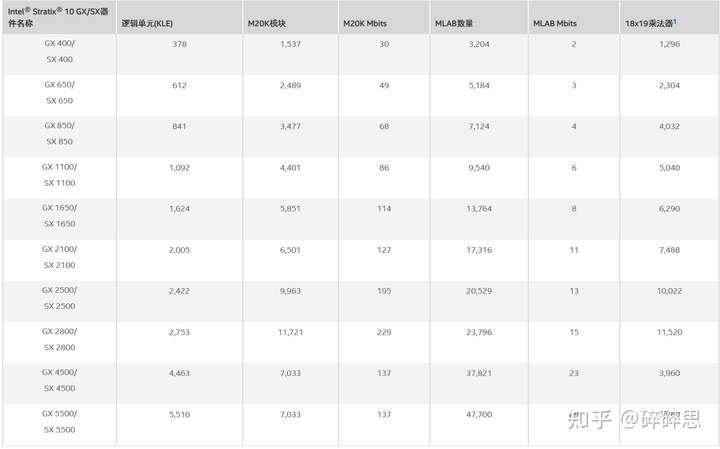This screenshot has width=720, height=449.
Task: Click the 逻辑单元(KLE) column header
Action: click(x=147, y=23)
